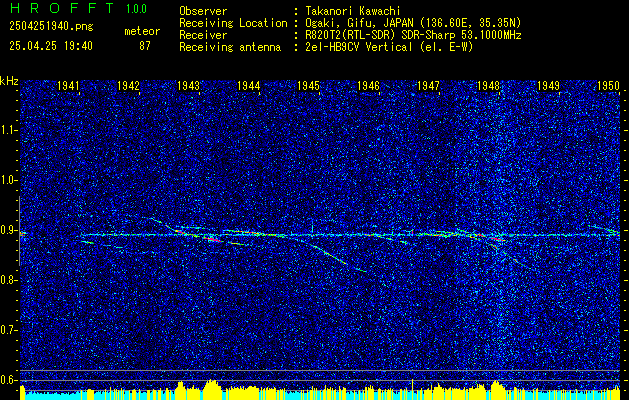This screenshot has width=629, height=400.
Task: Click the 1949 time axis marker
Action: (548, 85)
